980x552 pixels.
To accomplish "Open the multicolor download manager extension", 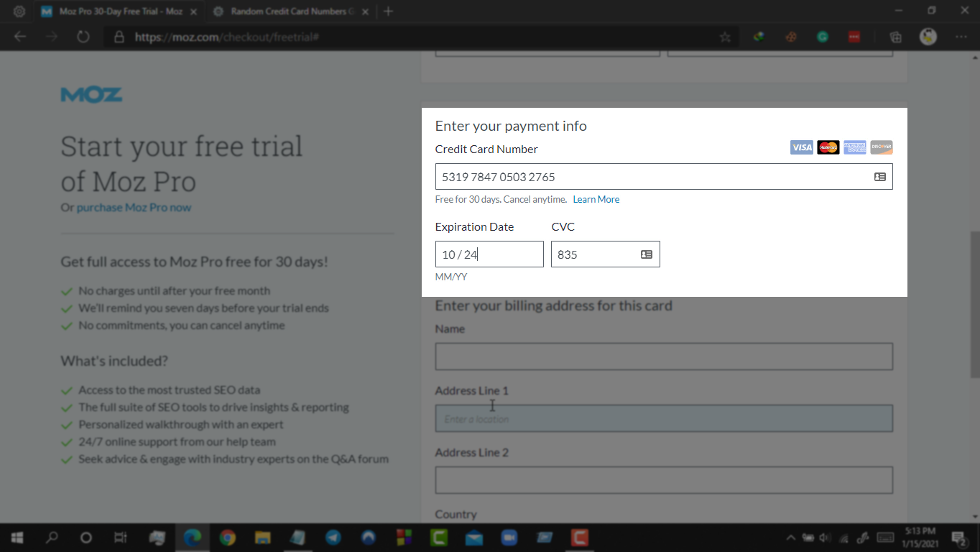I will coord(759,37).
